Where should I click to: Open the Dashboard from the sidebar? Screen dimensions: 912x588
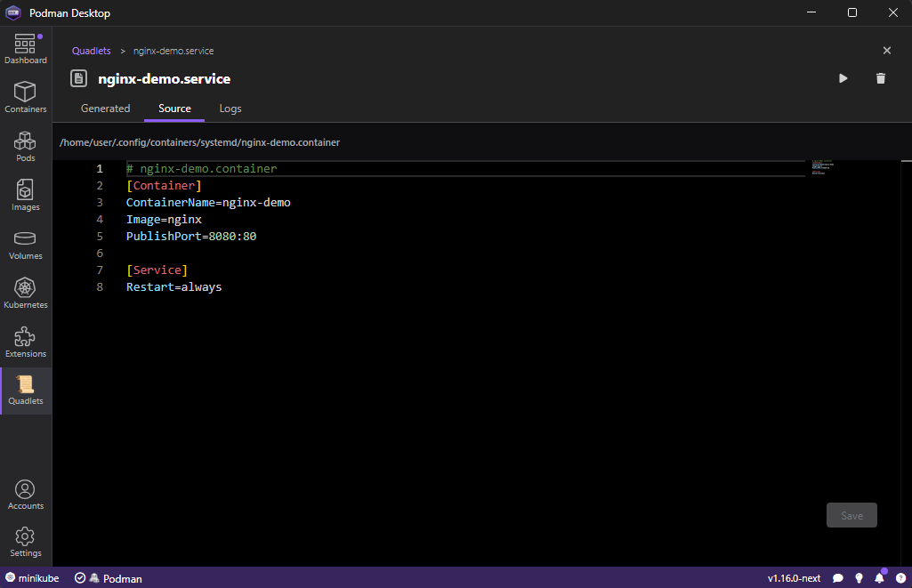[x=25, y=50]
